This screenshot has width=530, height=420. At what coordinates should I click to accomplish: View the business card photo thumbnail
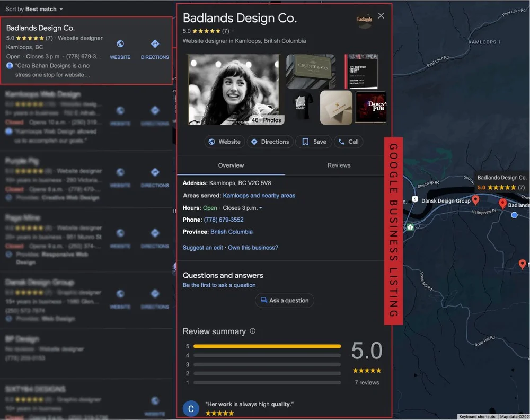click(336, 108)
